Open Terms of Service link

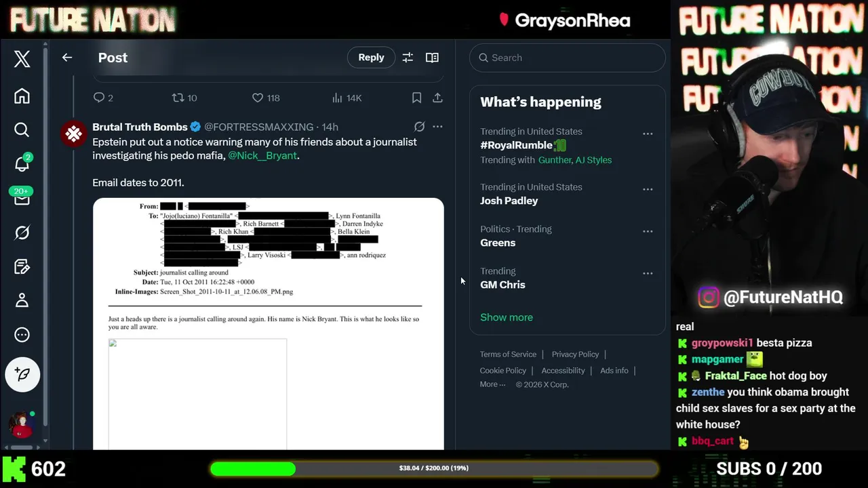pos(508,354)
